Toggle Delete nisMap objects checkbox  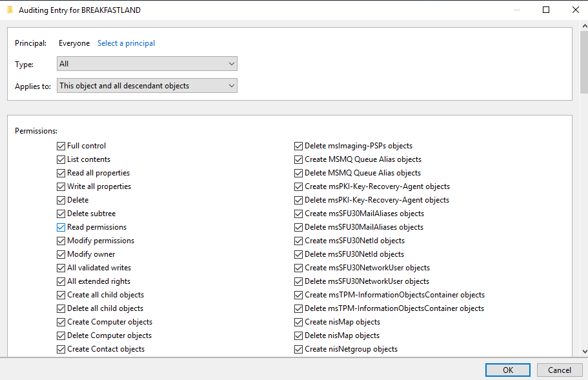coord(299,335)
